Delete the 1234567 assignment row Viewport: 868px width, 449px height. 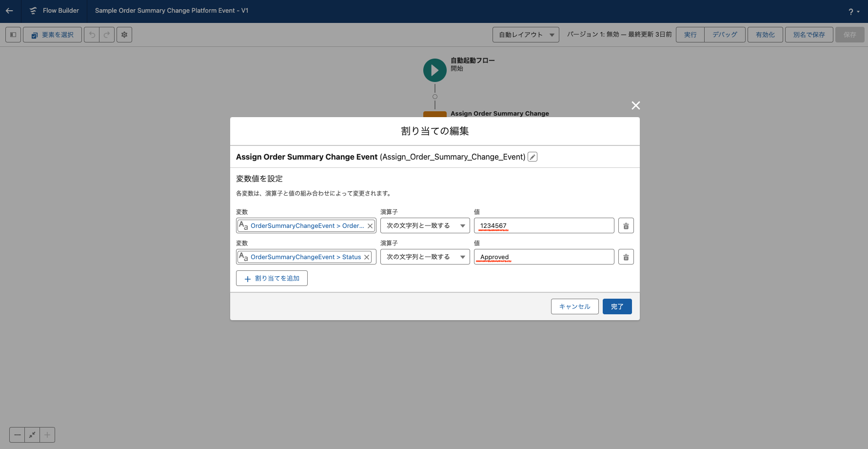point(626,226)
